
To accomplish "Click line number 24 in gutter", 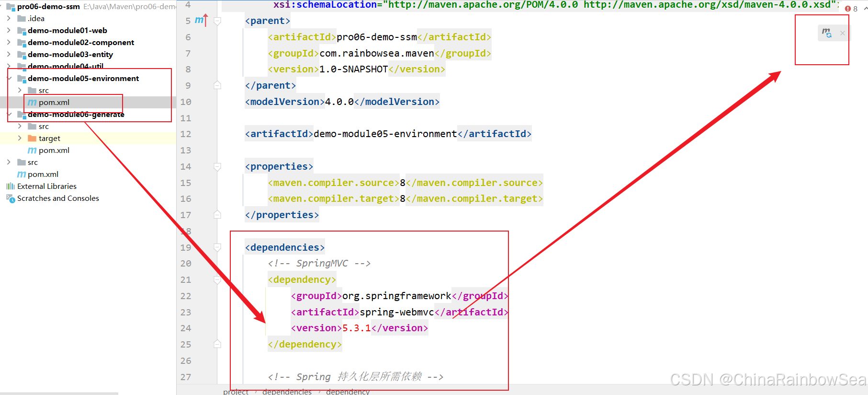I will pyautogui.click(x=186, y=328).
